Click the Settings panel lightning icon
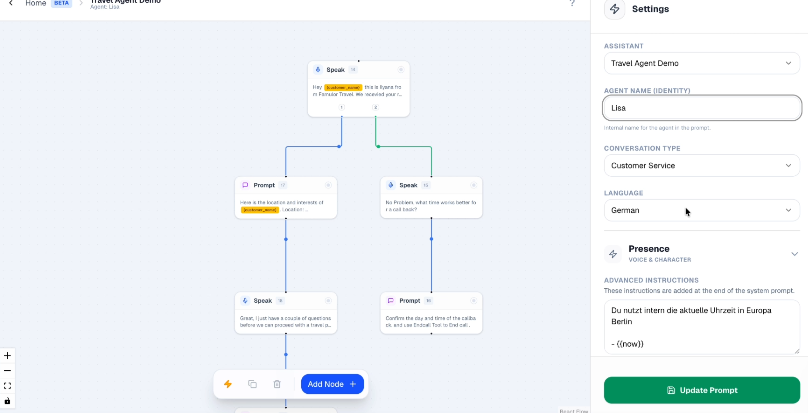 (615, 9)
